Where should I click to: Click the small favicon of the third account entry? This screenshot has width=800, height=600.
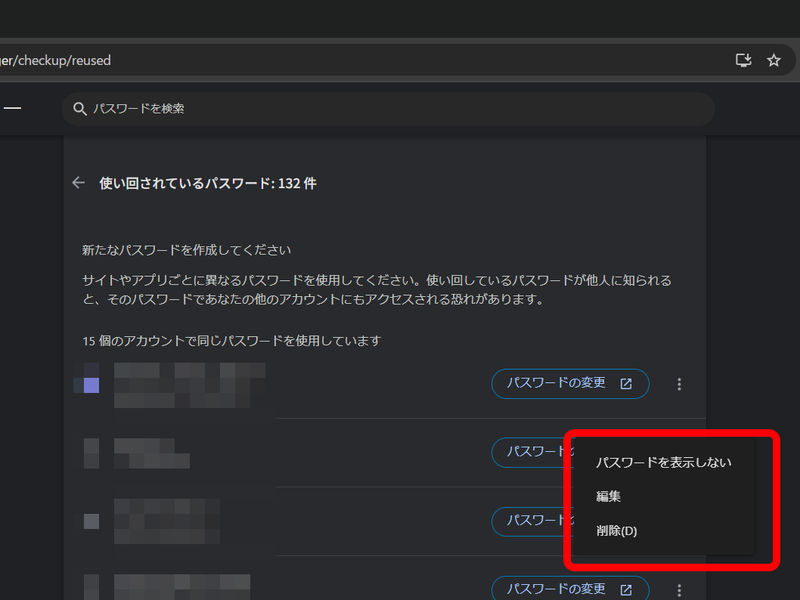pos(91,521)
